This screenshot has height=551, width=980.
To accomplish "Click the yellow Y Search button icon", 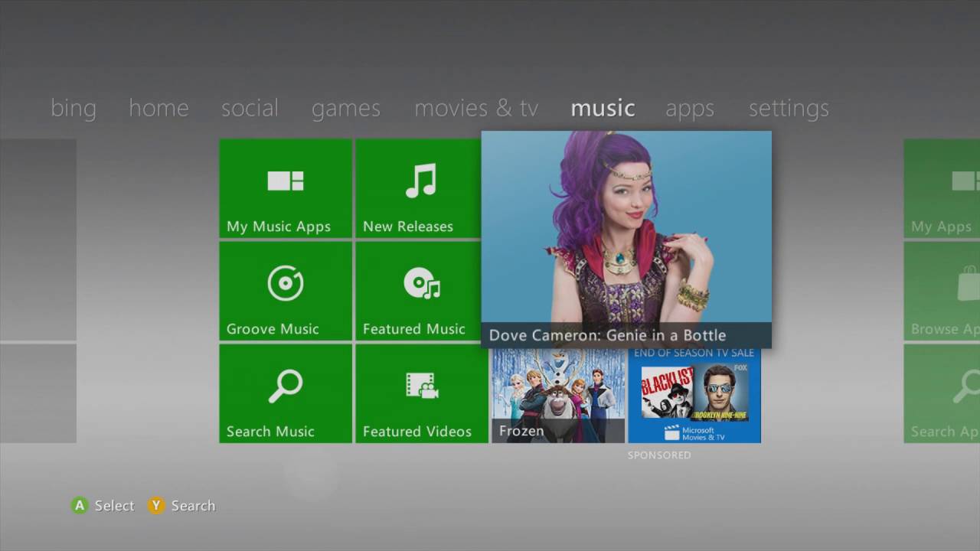I will pyautogui.click(x=156, y=505).
